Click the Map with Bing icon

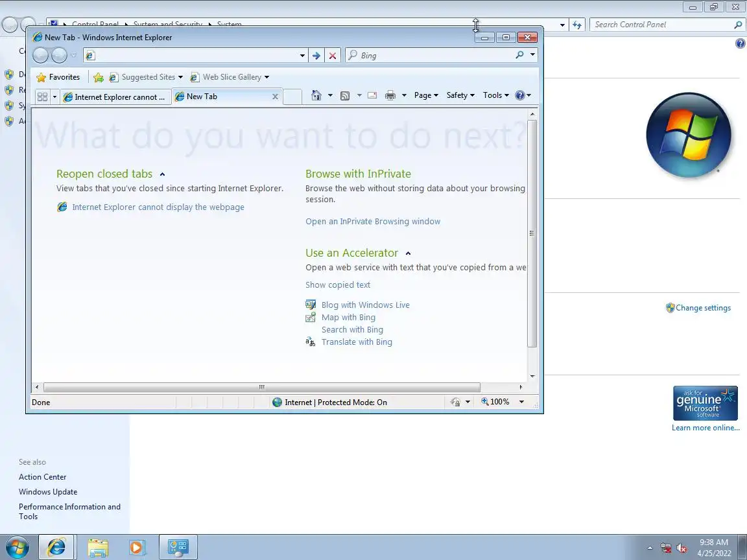pos(311,317)
